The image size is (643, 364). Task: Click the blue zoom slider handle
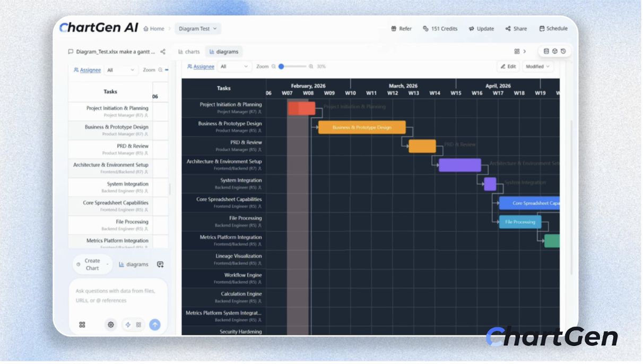[x=281, y=67]
